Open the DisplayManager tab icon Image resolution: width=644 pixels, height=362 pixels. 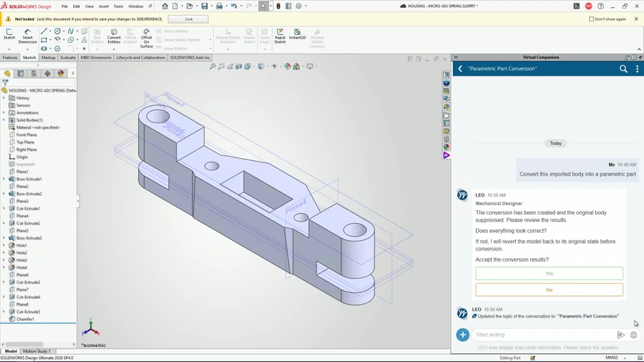(61, 74)
